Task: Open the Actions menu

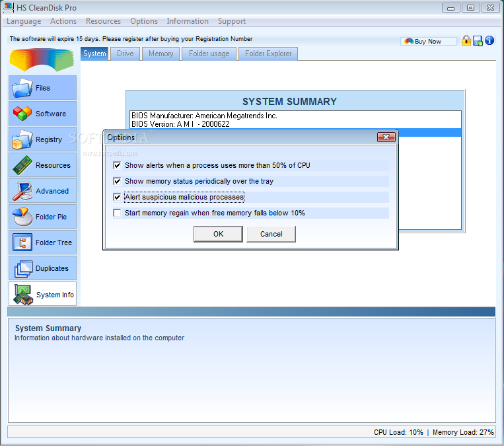Action: pyautogui.click(x=63, y=21)
